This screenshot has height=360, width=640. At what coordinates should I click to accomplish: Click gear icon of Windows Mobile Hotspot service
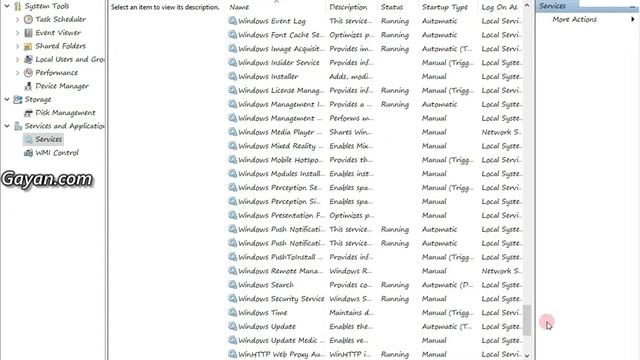pyautogui.click(x=233, y=160)
